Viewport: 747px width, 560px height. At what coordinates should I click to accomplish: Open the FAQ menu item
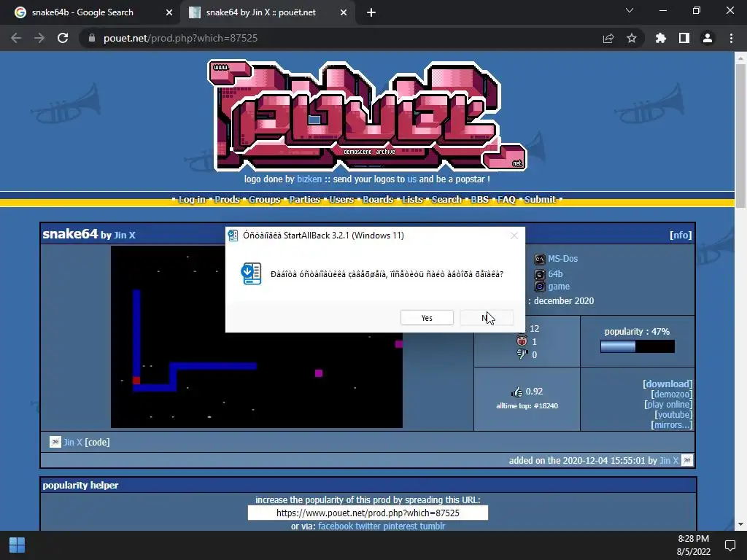pyautogui.click(x=506, y=200)
